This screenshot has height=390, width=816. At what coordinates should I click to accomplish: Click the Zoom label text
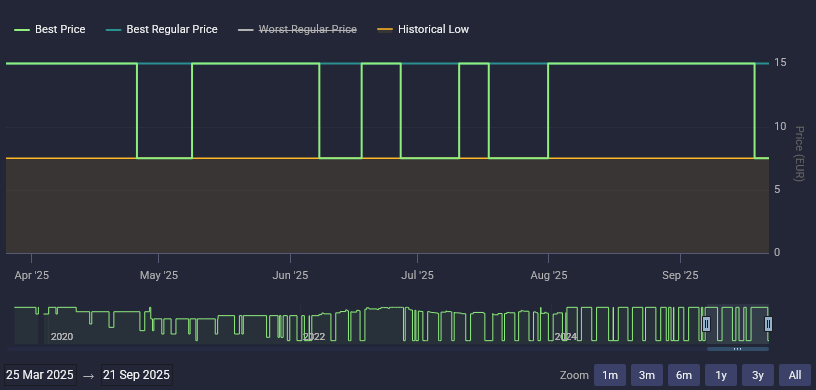[x=574, y=375]
